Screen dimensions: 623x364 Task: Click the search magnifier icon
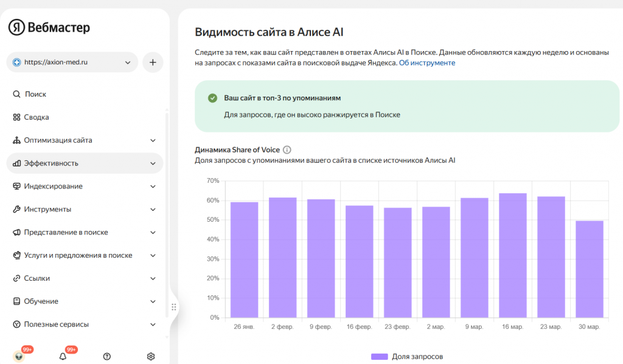pos(16,94)
